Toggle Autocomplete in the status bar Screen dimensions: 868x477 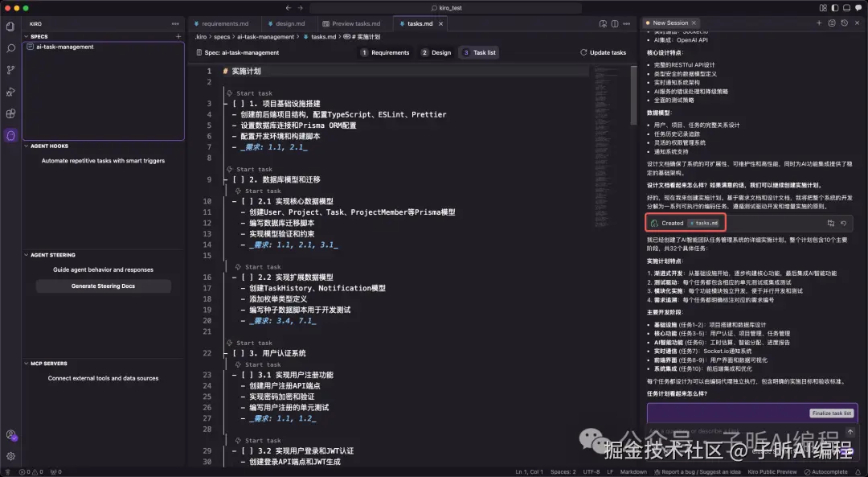pyautogui.click(x=829, y=471)
